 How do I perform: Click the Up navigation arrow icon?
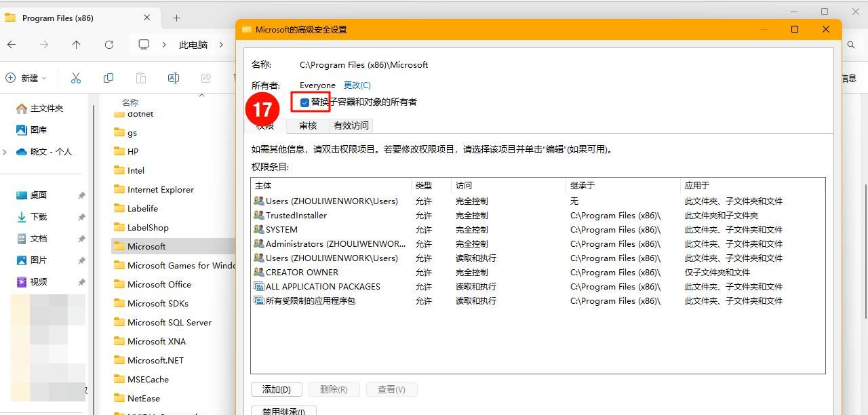click(x=76, y=44)
